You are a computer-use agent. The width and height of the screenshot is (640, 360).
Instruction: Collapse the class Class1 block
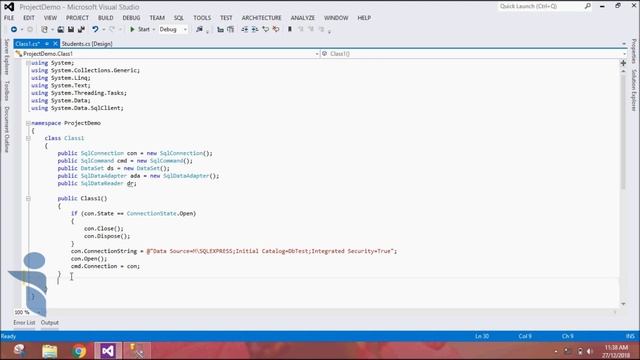[28, 138]
